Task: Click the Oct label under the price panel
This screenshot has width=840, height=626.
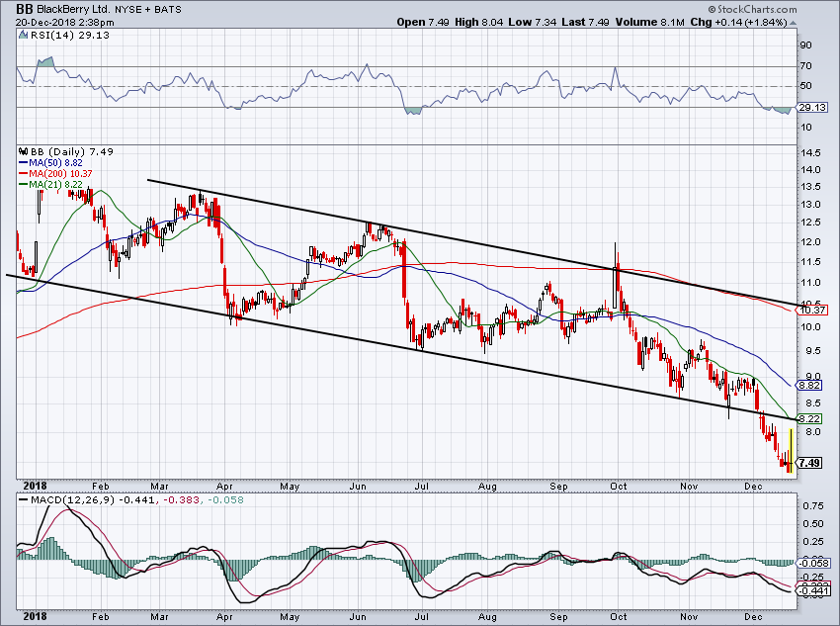Action: (619, 487)
